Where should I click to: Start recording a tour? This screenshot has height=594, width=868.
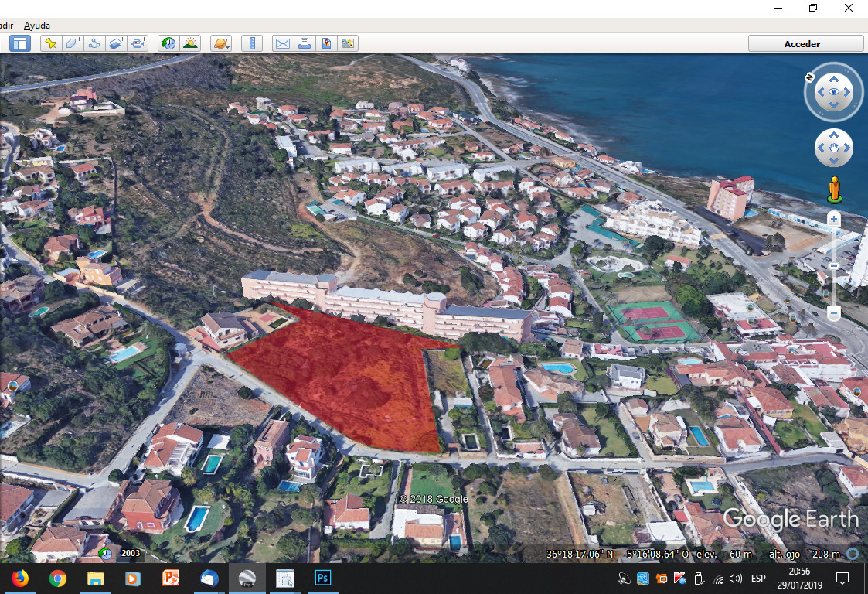138,43
